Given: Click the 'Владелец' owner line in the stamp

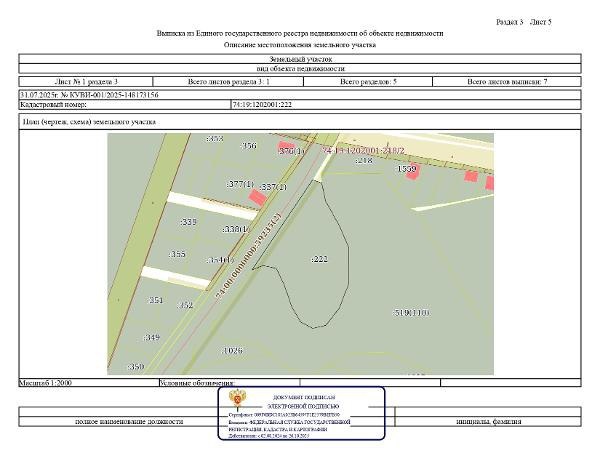Looking at the screenshot, I should point(290,422).
